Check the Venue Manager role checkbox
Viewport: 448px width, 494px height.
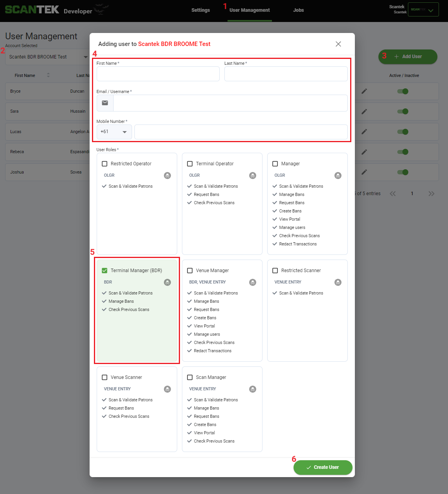click(190, 271)
